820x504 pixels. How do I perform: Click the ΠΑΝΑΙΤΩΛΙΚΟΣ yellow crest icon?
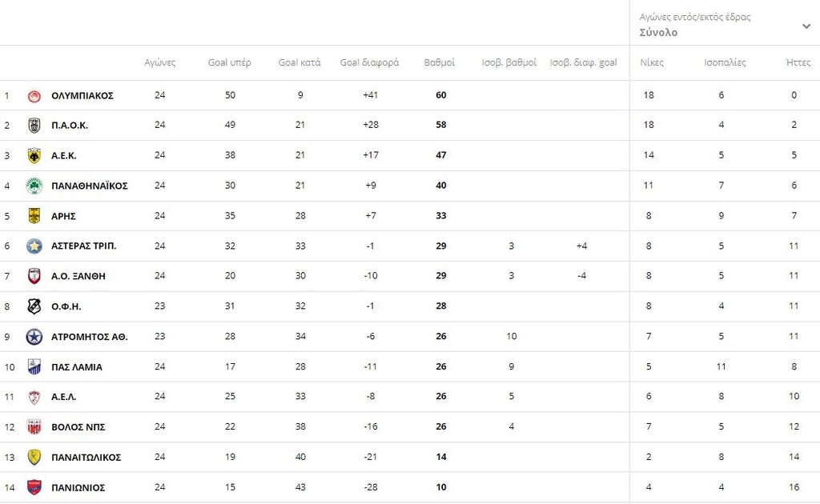coord(34,458)
